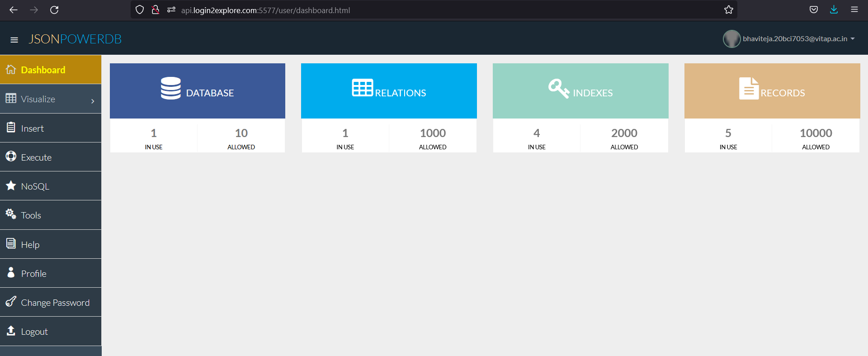Image resolution: width=868 pixels, height=356 pixels.
Task: Click Logout in the sidebar
Action: (51, 331)
